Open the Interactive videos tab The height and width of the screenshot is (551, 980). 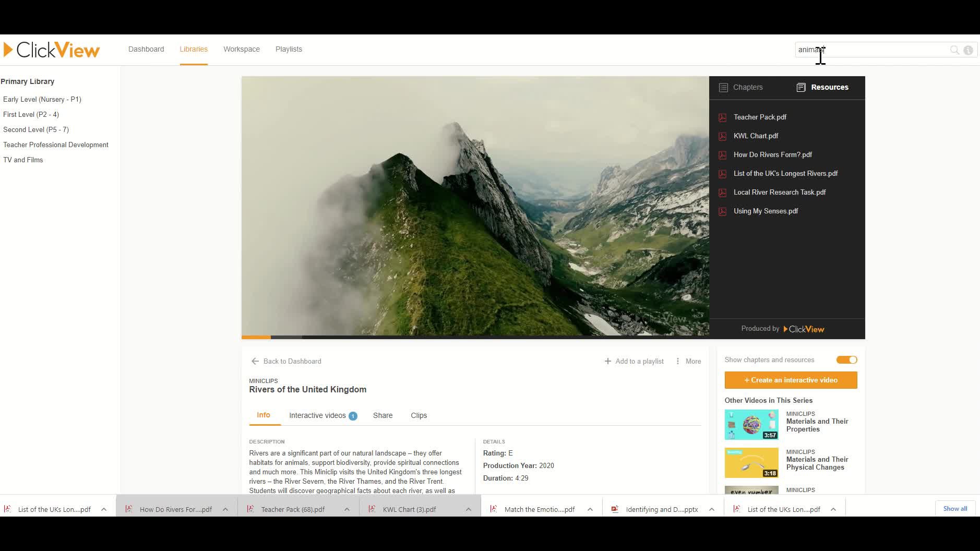317,415
